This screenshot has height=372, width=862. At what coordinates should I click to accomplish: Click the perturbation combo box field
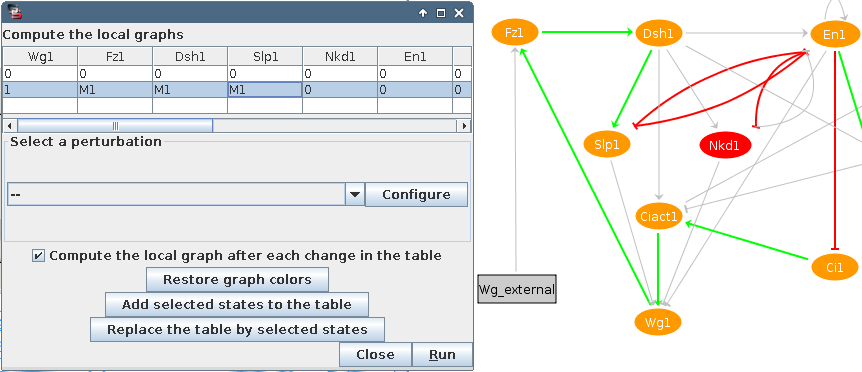click(x=176, y=195)
